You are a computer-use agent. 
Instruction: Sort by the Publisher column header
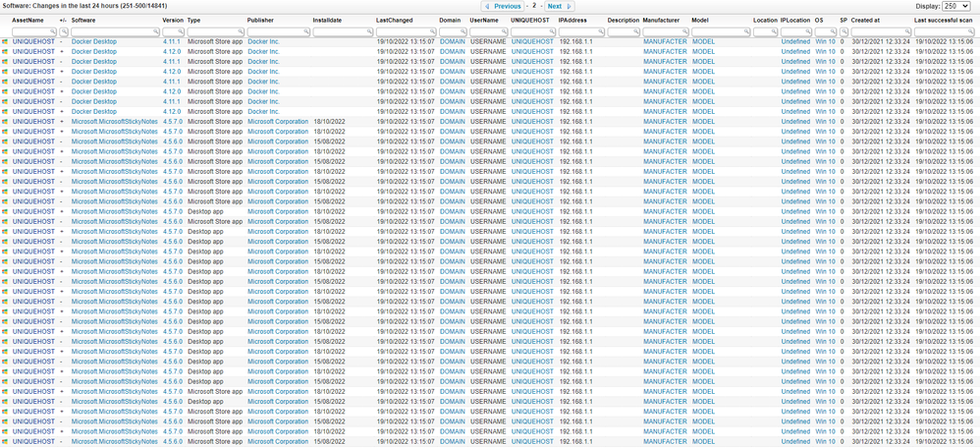tap(260, 20)
